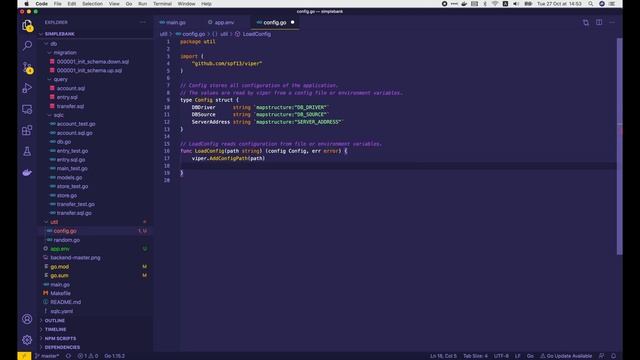Click the Ln 18, Col 5 cursor position

[443, 356]
